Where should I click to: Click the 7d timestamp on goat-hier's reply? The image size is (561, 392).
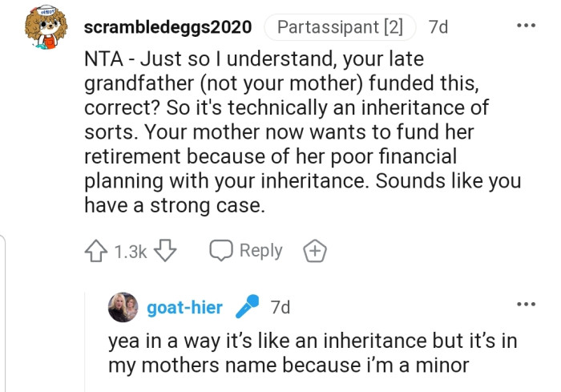click(x=280, y=307)
